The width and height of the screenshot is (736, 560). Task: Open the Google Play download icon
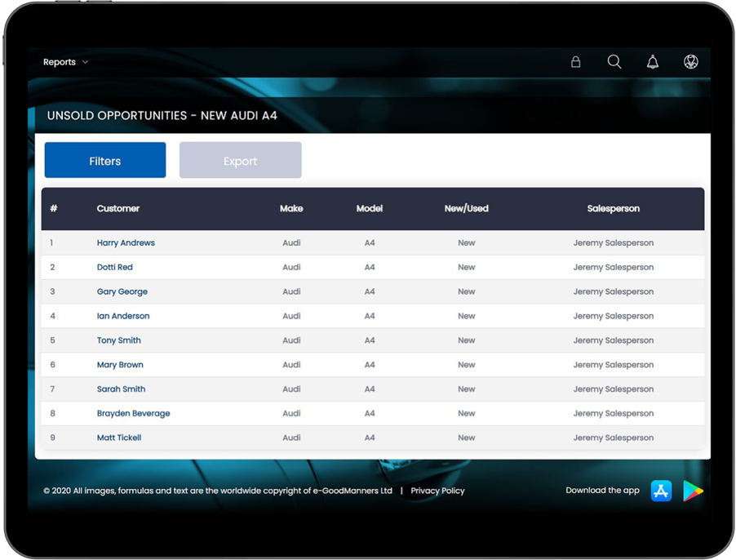[x=693, y=491]
